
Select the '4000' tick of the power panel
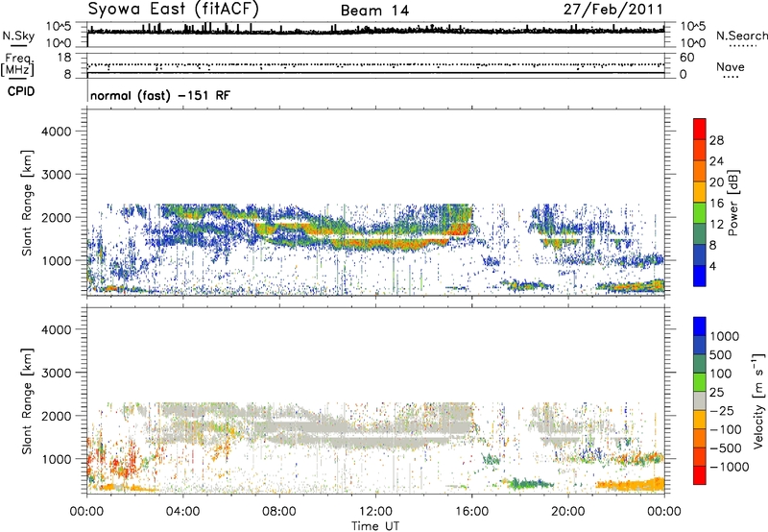57,132
